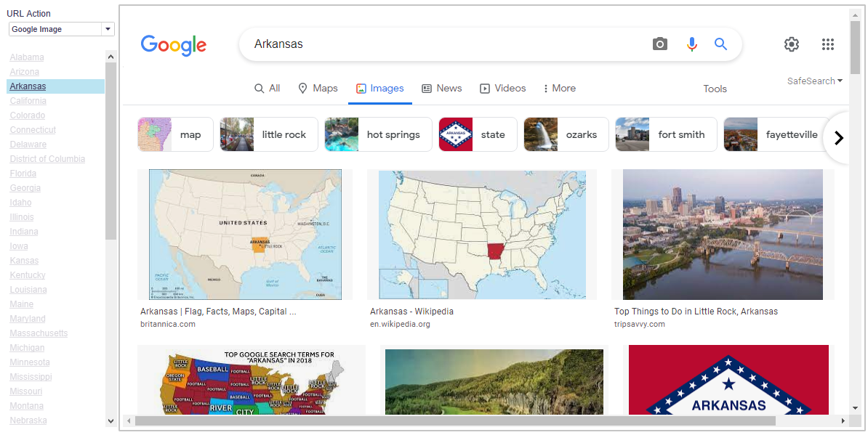Image resolution: width=868 pixels, height=435 pixels.
Task: Click the blue magnifier search icon
Action: [x=720, y=44]
